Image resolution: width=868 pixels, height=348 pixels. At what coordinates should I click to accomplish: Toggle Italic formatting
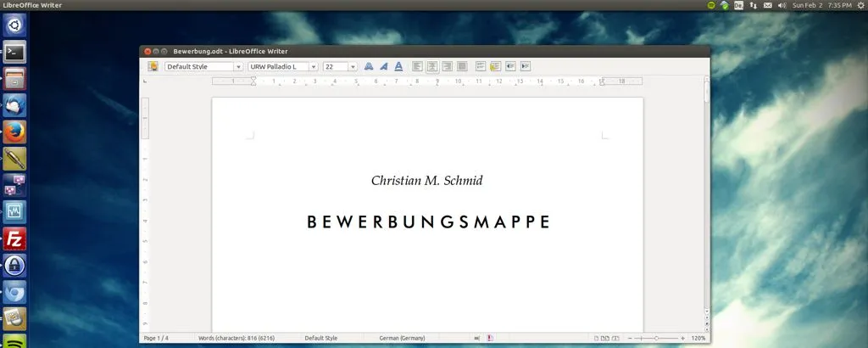[x=384, y=66]
